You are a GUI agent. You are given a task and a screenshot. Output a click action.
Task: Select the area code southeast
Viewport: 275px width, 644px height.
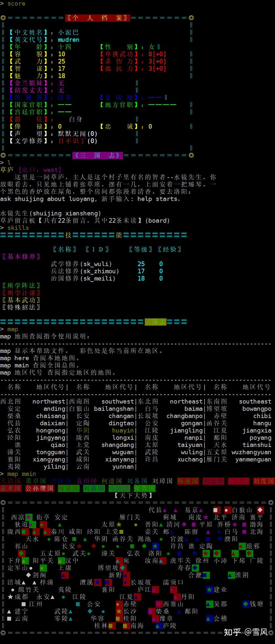pos(255,401)
